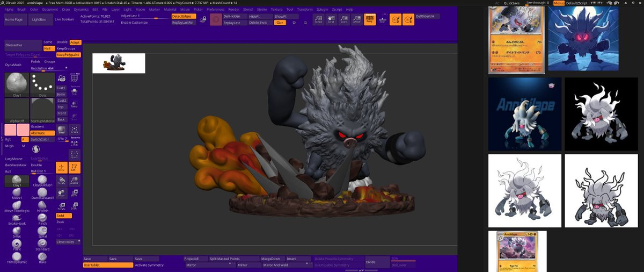
Task: Pick the hPolish brush
Action: coord(42,206)
